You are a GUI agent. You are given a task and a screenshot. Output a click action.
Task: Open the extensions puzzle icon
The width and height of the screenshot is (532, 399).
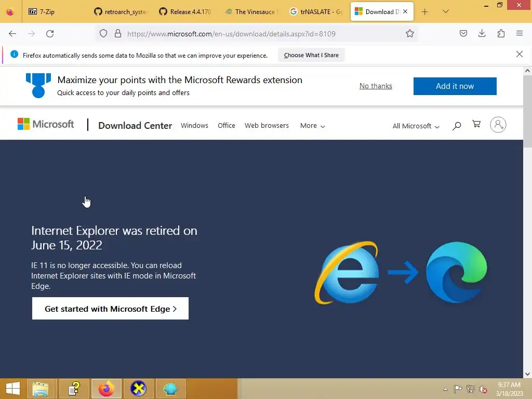click(x=501, y=34)
